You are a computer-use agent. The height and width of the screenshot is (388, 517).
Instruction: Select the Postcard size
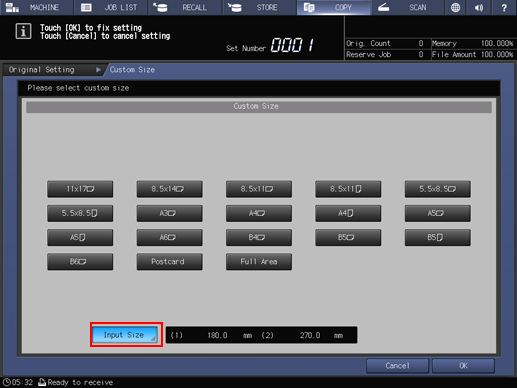(169, 262)
